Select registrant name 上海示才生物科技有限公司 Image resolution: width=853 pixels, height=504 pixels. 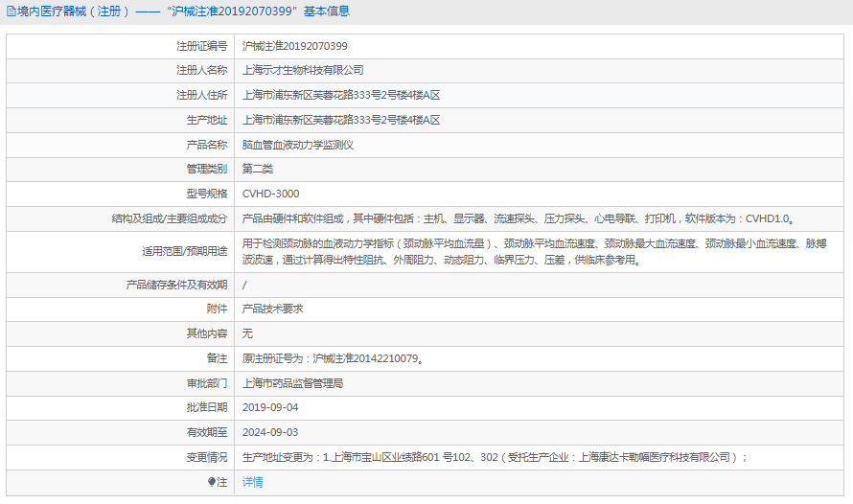point(303,71)
